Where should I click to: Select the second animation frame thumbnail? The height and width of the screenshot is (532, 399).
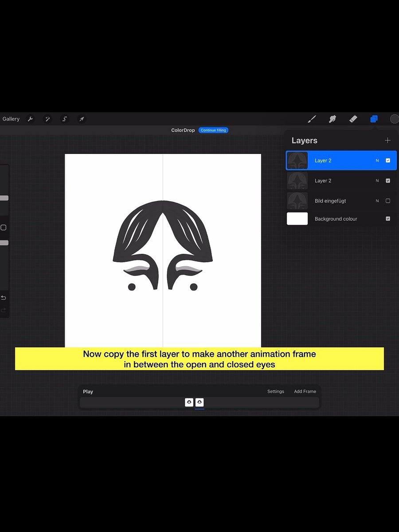pos(199,402)
